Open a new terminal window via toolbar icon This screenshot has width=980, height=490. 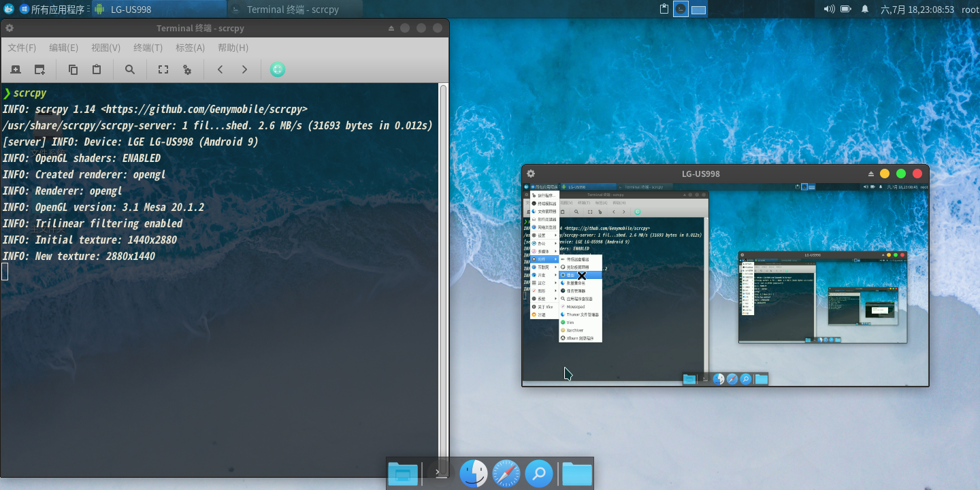(x=40, y=69)
